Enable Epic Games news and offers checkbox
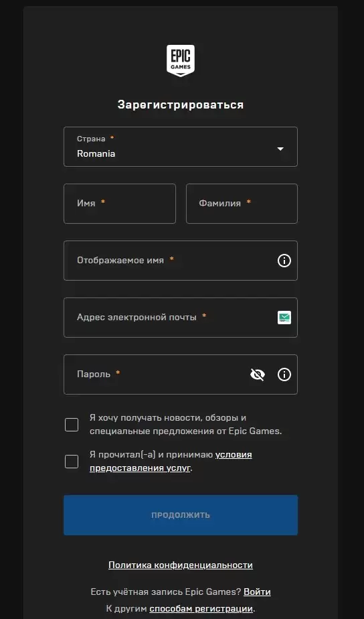This screenshot has width=364, height=619. click(x=72, y=425)
